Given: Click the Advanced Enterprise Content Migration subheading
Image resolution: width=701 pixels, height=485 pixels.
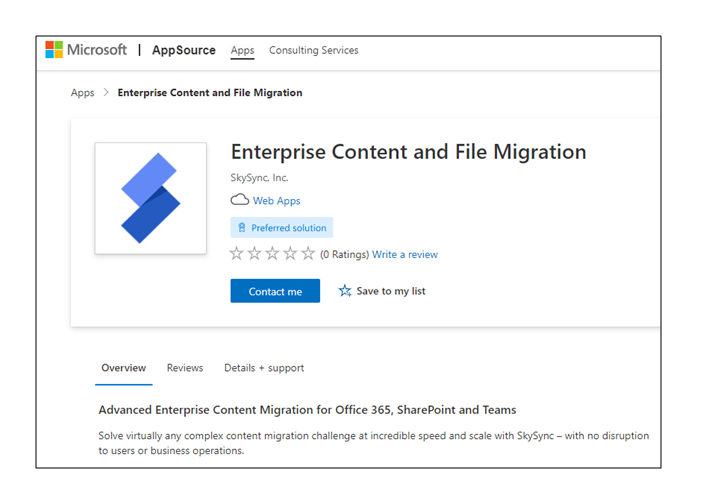Looking at the screenshot, I should tap(307, 410).
